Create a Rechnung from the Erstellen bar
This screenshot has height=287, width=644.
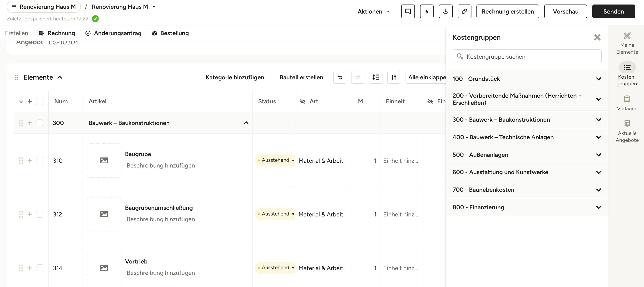click(57, 33)
